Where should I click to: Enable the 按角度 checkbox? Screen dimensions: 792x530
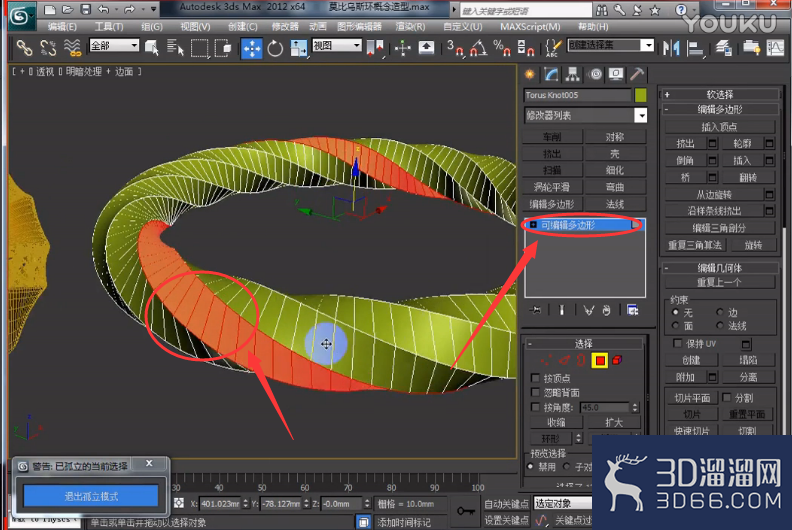[535, 407]
